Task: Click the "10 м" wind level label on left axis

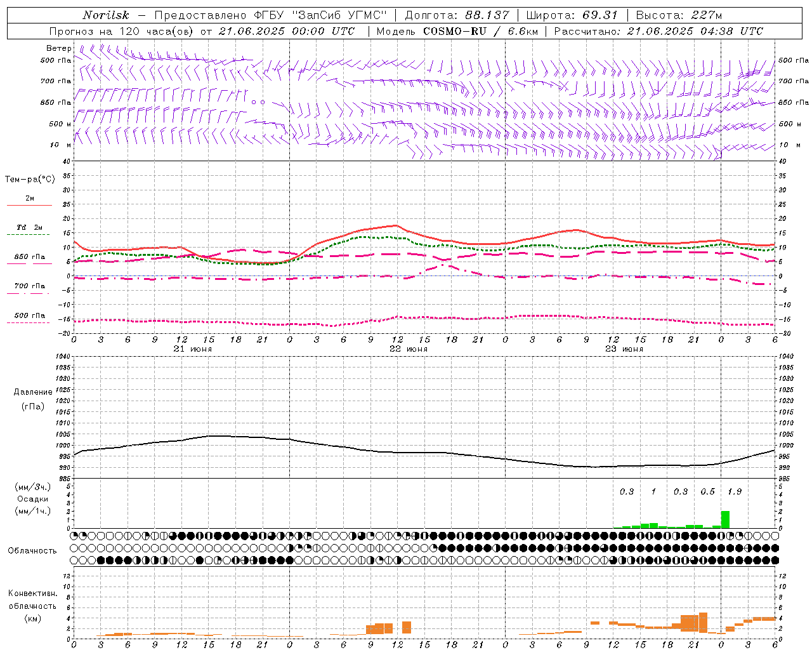Action: point(60,145)
